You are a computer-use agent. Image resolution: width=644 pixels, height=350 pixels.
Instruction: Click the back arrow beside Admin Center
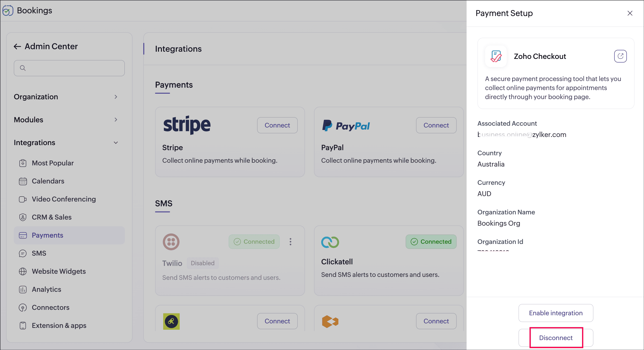tap(17, 46)
